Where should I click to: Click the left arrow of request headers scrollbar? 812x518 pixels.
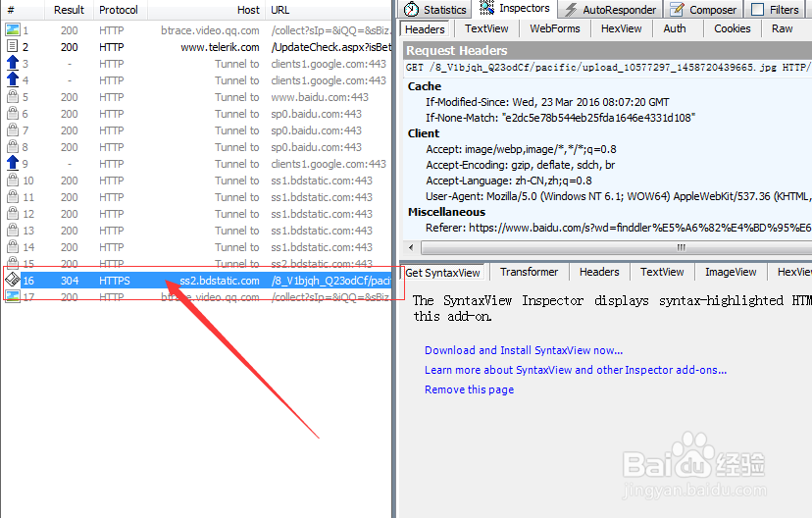411,247
